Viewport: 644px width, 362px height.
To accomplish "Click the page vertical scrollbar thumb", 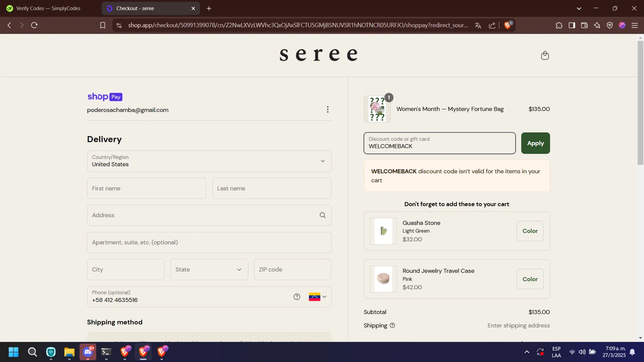I will click(640, 103).
